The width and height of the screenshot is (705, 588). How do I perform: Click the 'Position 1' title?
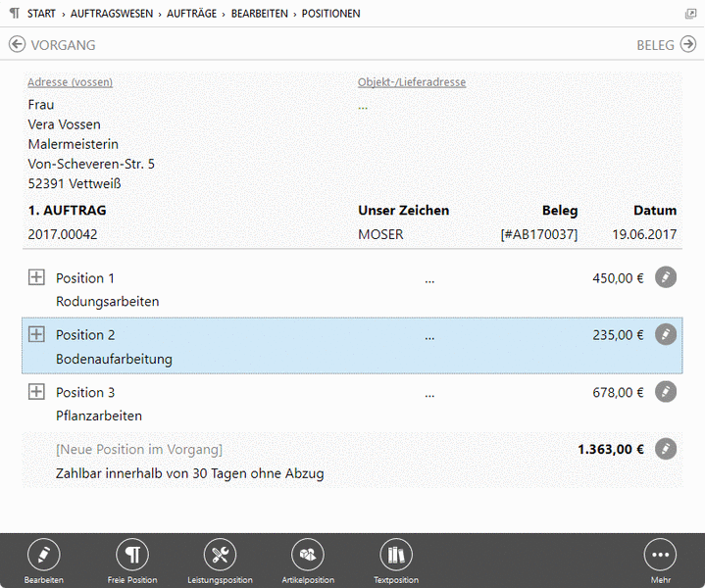[x=85, y=278]
